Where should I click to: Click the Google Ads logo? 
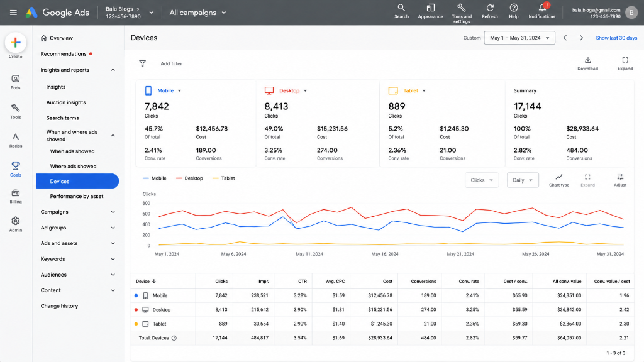pos(57,13)
